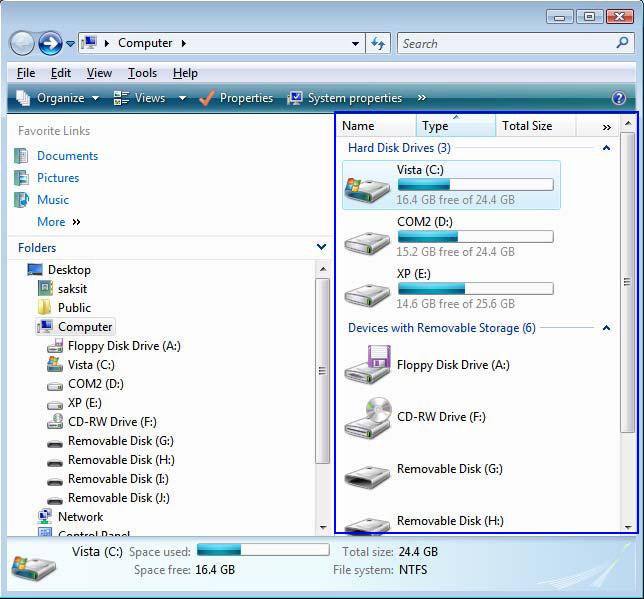Select saksit folder in the tree
The image size is (644, 599).
[x=73, y=289]
